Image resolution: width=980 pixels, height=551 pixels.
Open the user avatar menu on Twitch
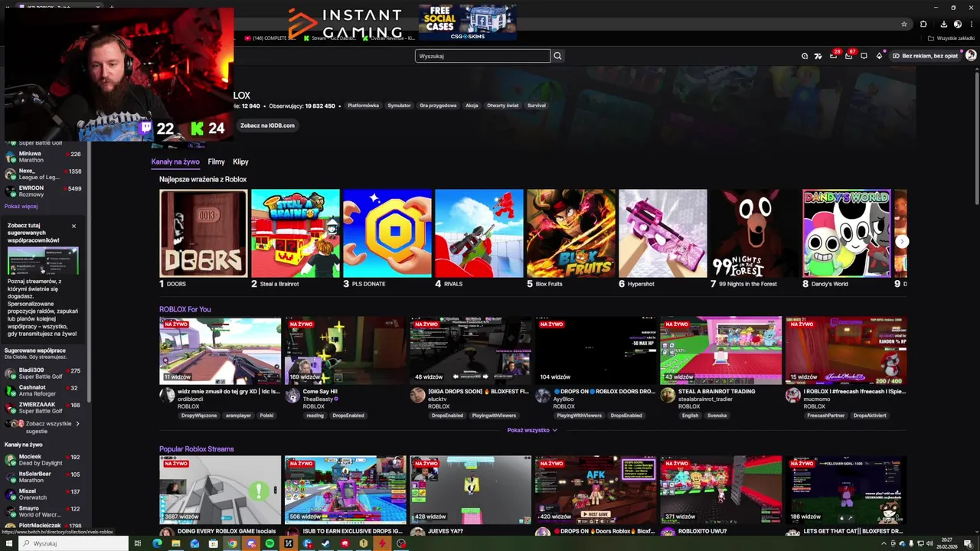971,55
